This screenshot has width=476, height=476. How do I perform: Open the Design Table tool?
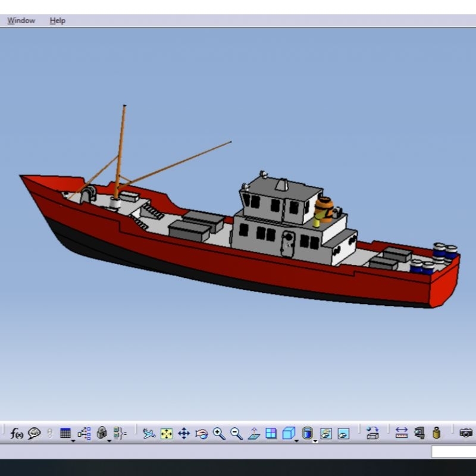pos(65,434)
